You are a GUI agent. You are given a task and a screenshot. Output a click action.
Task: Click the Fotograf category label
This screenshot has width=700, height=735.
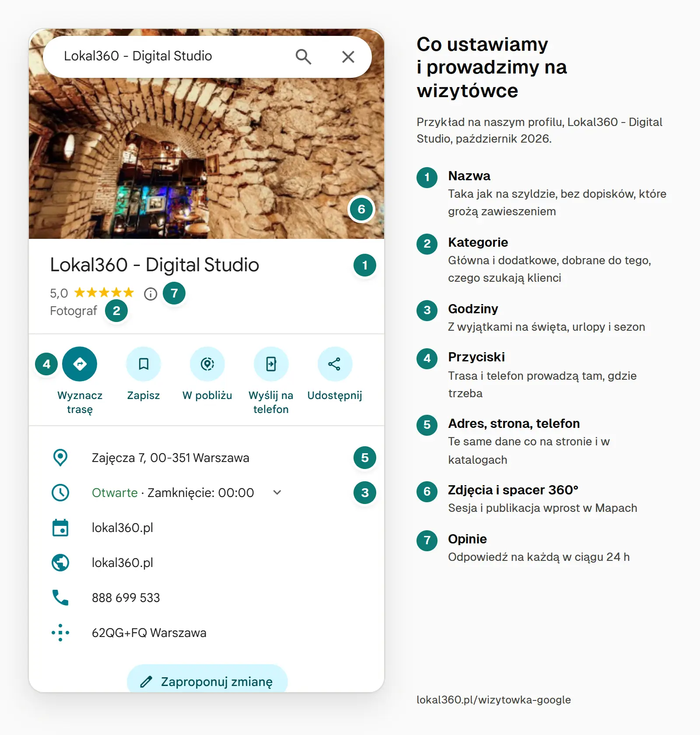coord(73,311)
